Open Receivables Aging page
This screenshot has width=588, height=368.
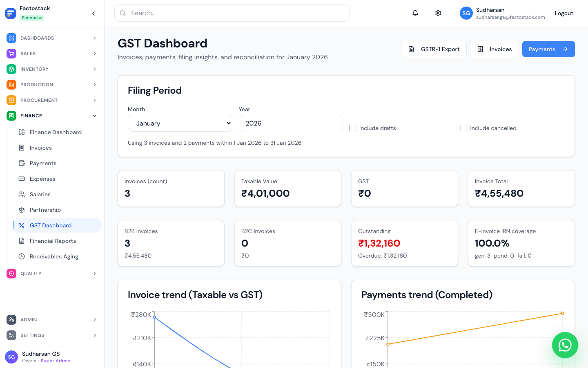click(x=57, y=256)
